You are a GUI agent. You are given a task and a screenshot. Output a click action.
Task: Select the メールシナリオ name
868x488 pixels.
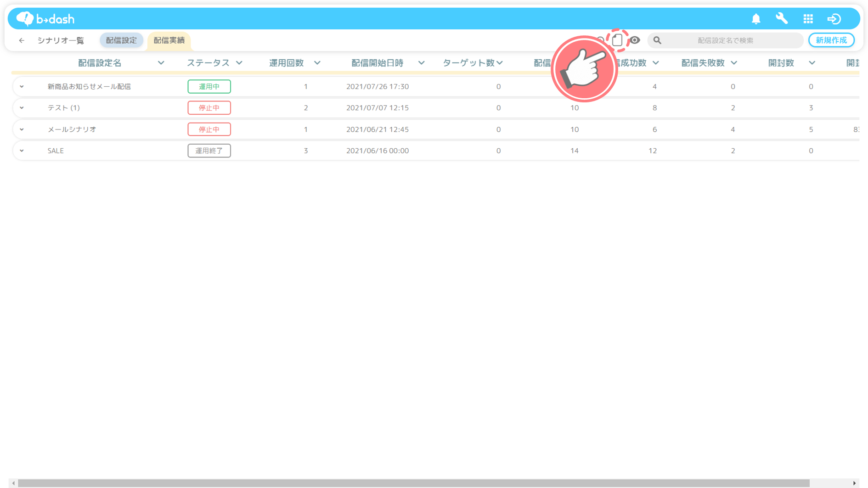pos(72,129)
